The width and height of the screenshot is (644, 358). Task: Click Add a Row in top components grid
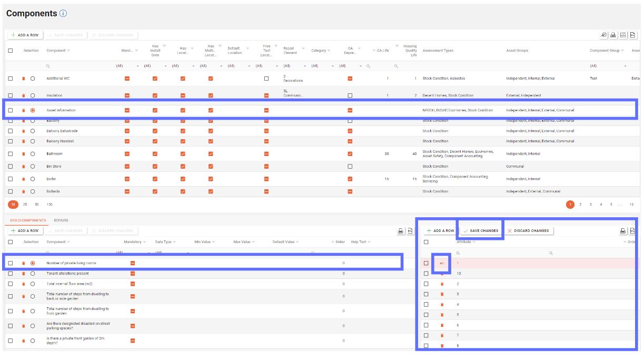[25, 35]
